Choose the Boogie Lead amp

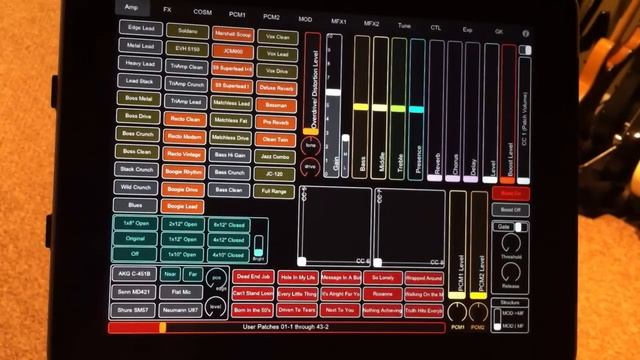coord(182,207)
